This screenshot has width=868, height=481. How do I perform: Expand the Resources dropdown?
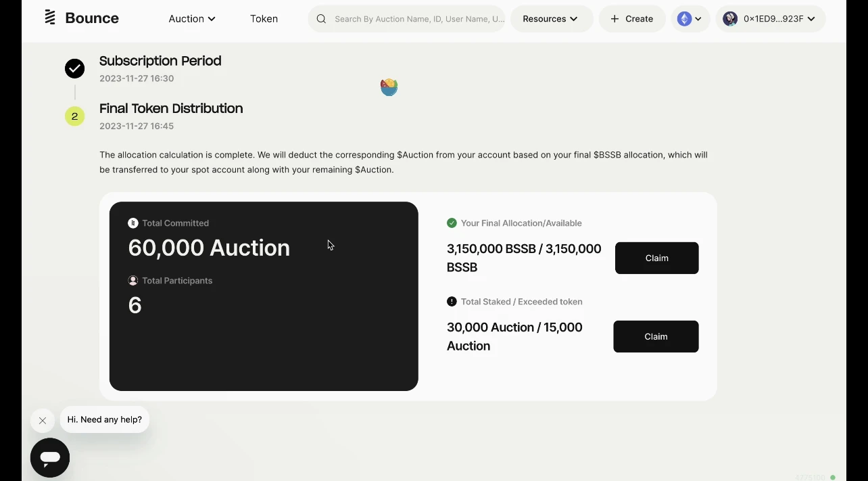pos(551,18)
